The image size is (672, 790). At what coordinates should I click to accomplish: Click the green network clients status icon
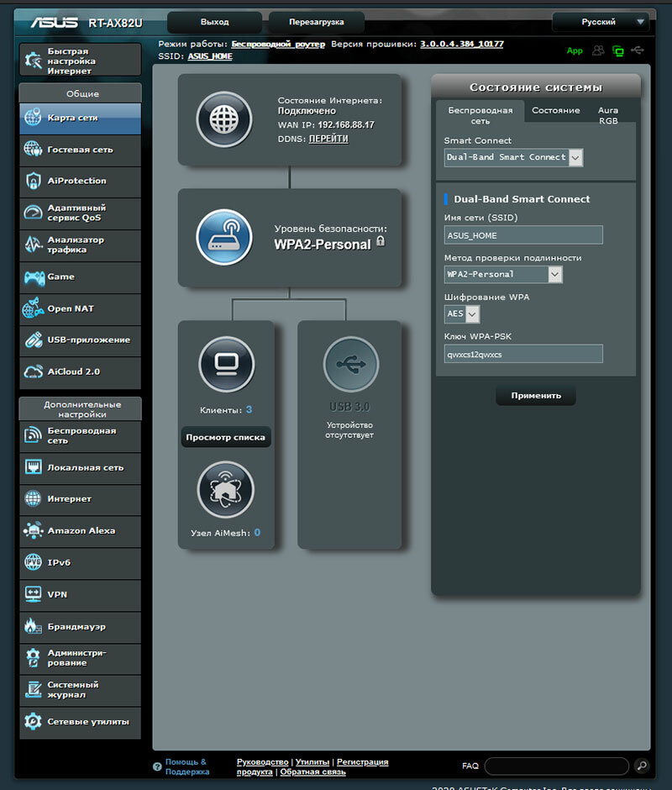click(x=617, y=50)
